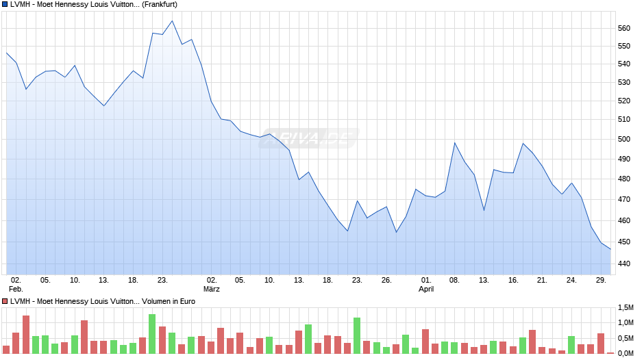Click the tallest red volume bar
644x360 pixels.
26,335
